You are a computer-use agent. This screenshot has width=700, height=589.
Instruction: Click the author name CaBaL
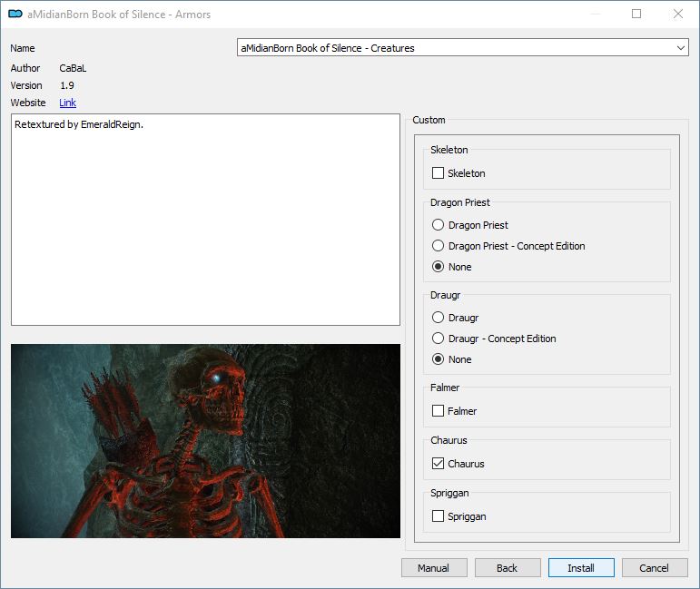pos(73,68)
